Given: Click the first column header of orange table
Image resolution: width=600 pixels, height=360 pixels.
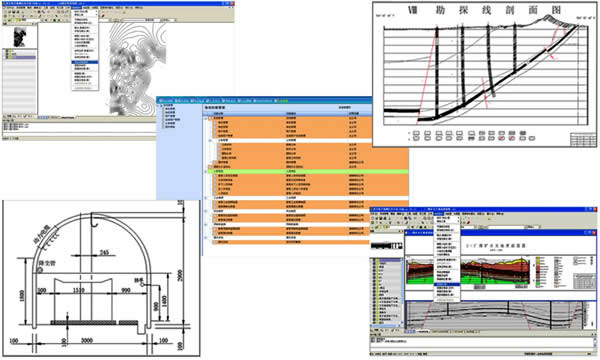Looking at the screenshot, I should [218, 114].
